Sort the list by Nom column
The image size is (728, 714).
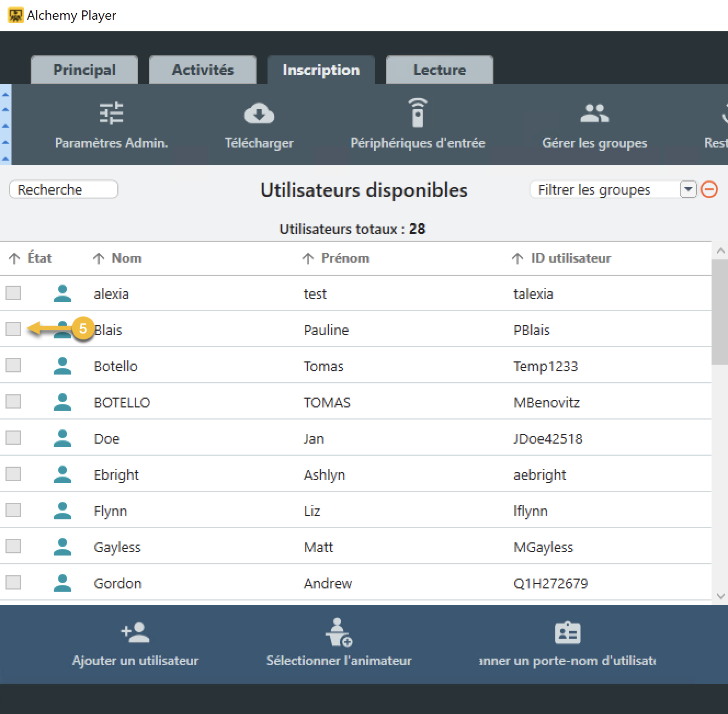[x=126, y=258]
